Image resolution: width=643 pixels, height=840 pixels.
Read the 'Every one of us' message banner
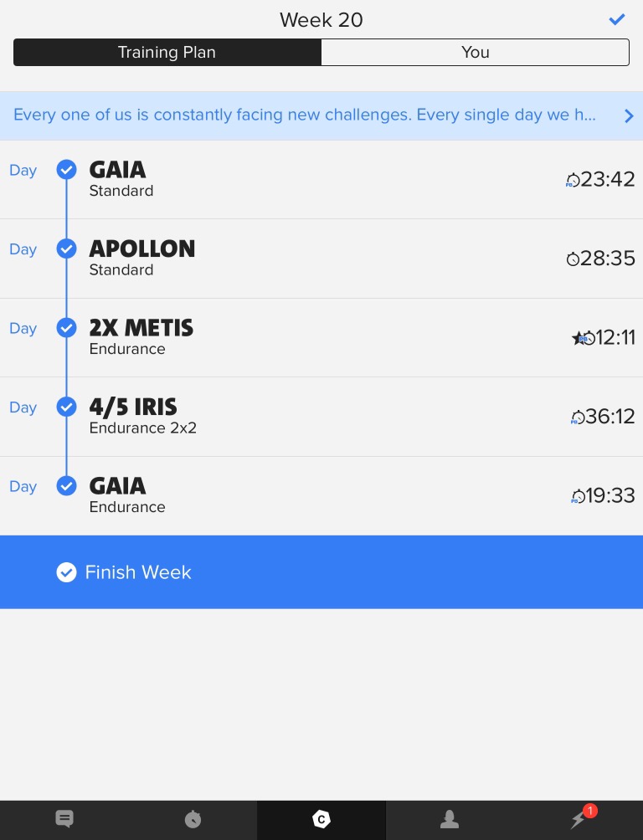[305, 115]
